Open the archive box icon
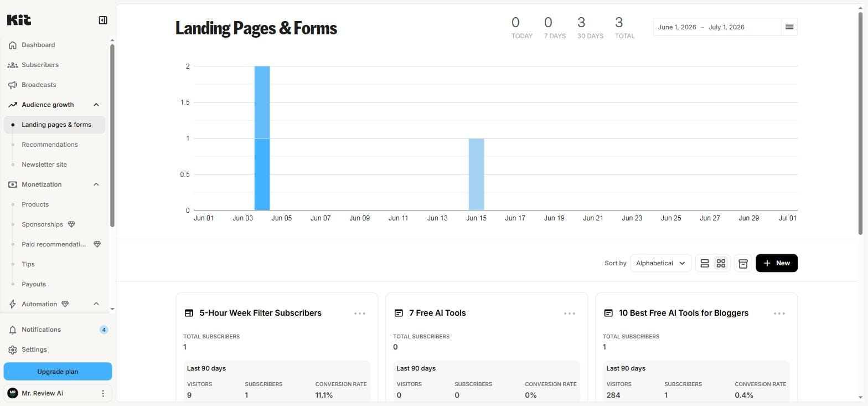This screenshot has height=406, width=868. 743,263
